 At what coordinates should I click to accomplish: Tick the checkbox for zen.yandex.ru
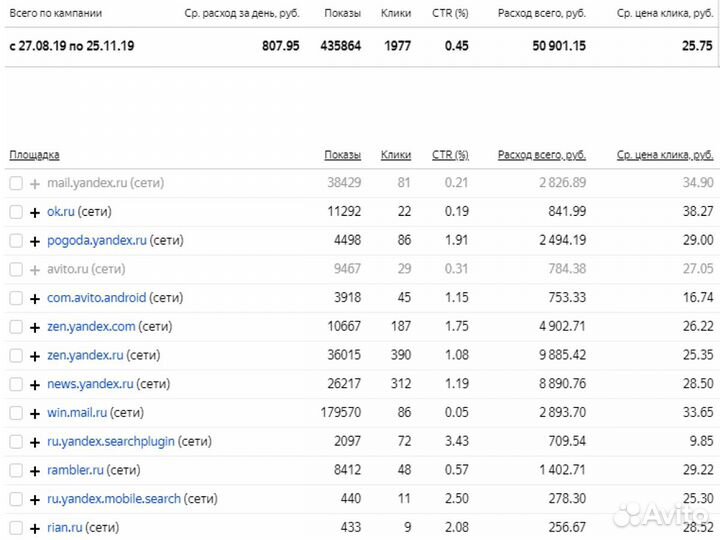click(15, 356)
